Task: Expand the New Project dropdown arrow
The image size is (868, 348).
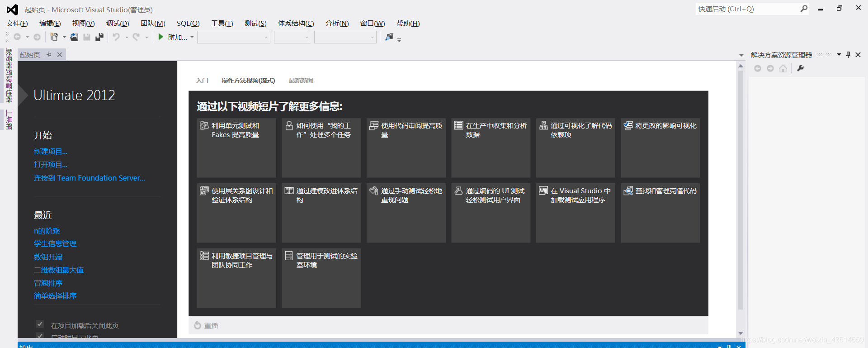Action: pyautogui.click(x=64, y=37)
